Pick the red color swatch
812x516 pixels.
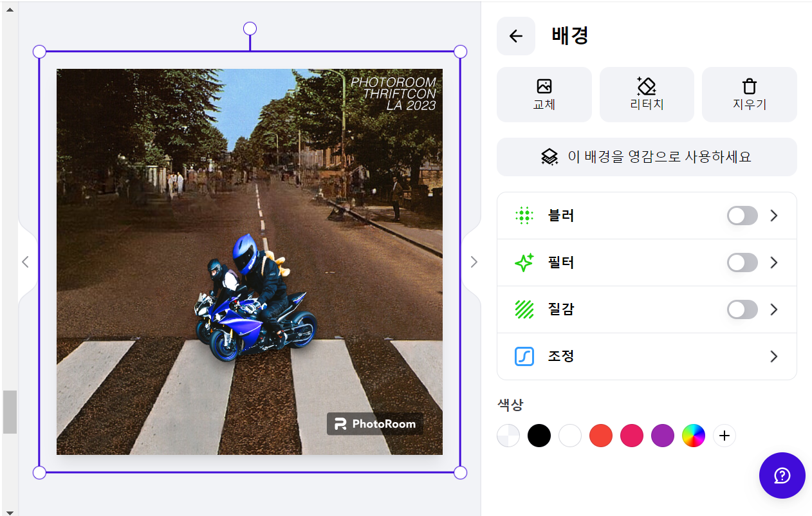pos(601,436)
